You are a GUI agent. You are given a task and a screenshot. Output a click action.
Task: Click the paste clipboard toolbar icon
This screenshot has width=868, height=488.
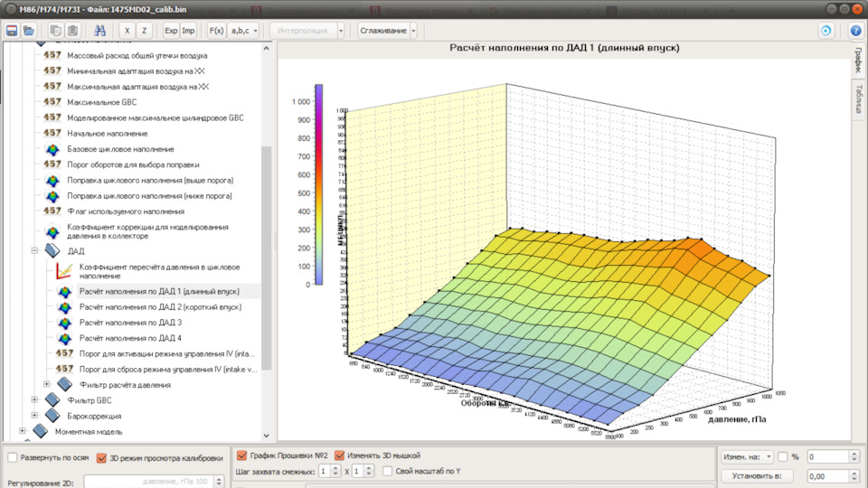[x=72, y=31]
